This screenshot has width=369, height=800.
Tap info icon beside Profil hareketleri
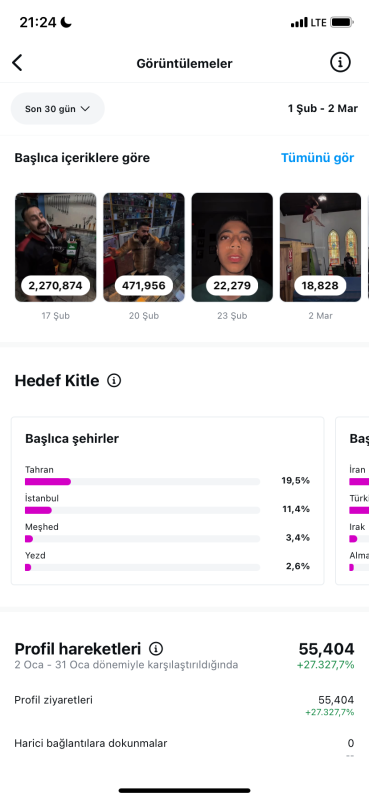pos(156,649)
